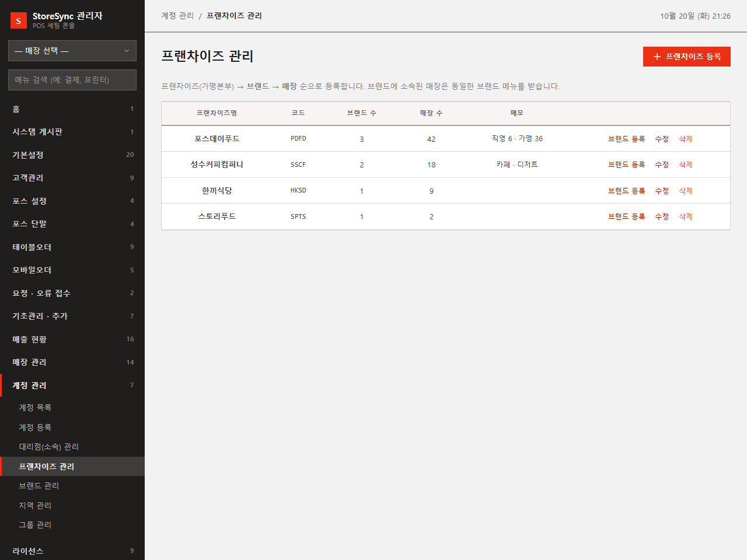This screenshot has height=560, width=747.
Task: Expand the 홈 menu section
Action: coord(72,109)
